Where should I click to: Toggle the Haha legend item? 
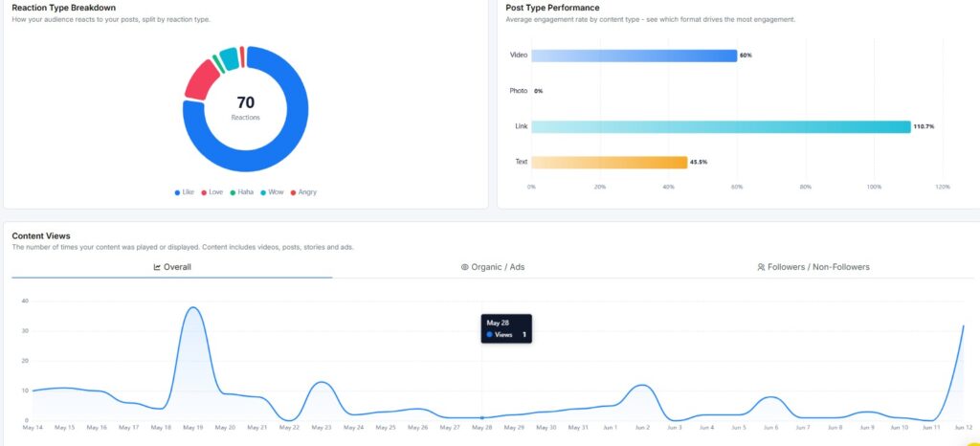click(242, 192)
